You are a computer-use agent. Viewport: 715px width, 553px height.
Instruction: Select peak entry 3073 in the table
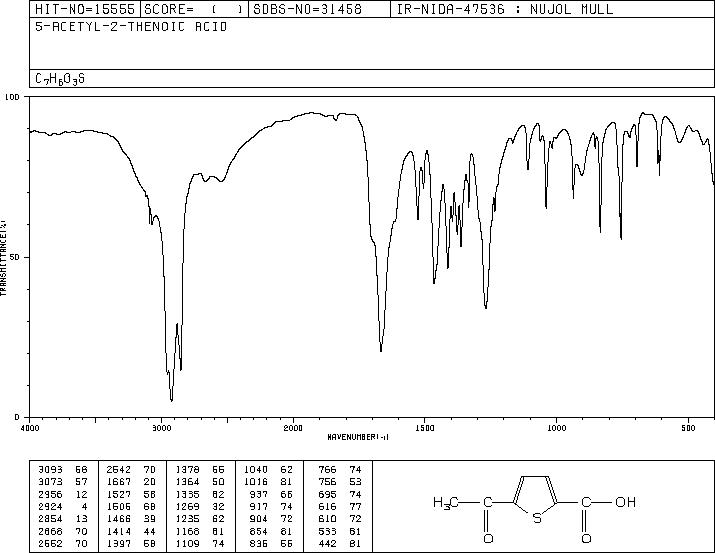coord(51,482)
